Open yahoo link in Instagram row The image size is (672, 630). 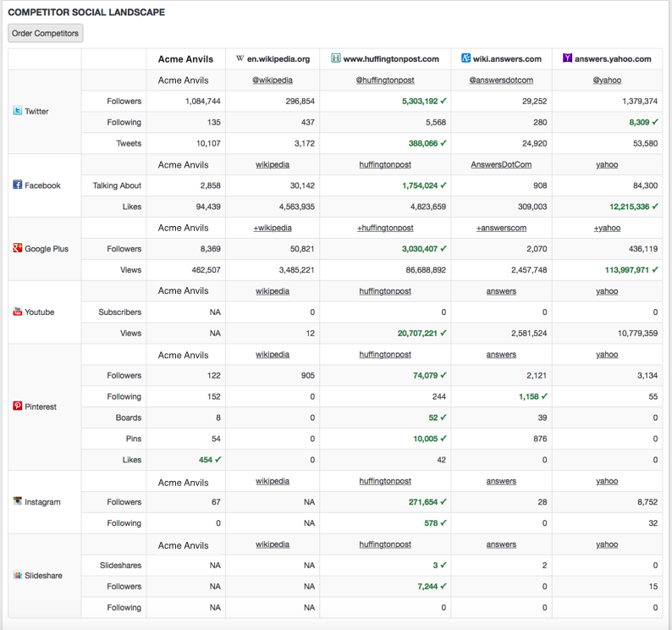[608, 481]
